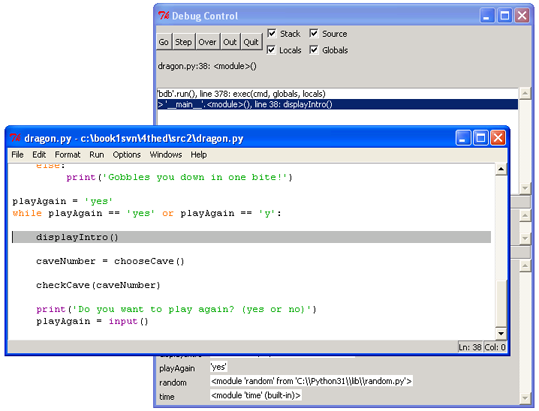This screenshot has width=539, height=411.
Task: Close the dragon.py editor window
Action: [498, 138]
